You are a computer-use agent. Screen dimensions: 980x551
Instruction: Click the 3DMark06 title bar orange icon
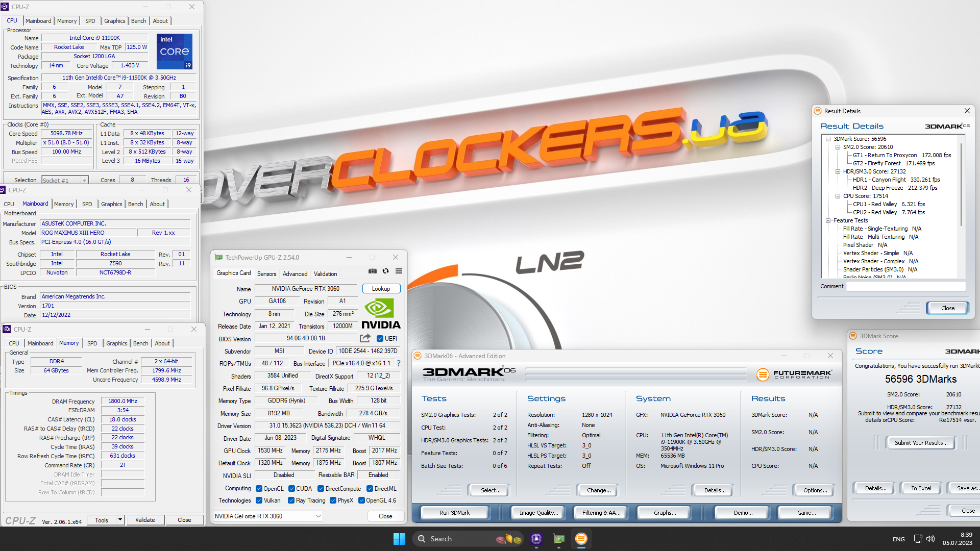418,356
